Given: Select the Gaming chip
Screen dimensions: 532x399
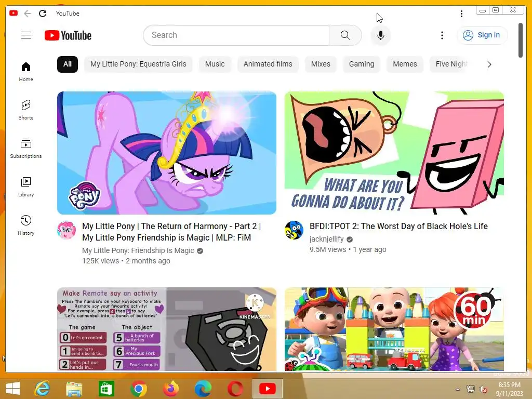Looking at the screenshot, I should [362, 64].
